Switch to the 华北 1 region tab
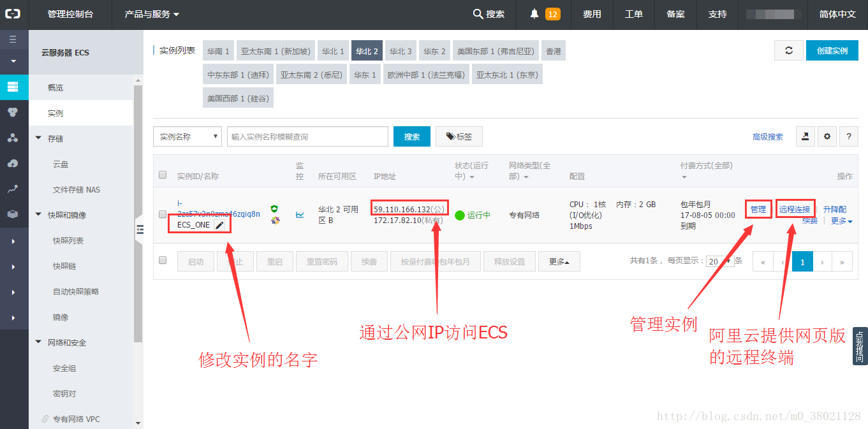 pyautogui.click(x=333, y=51)
